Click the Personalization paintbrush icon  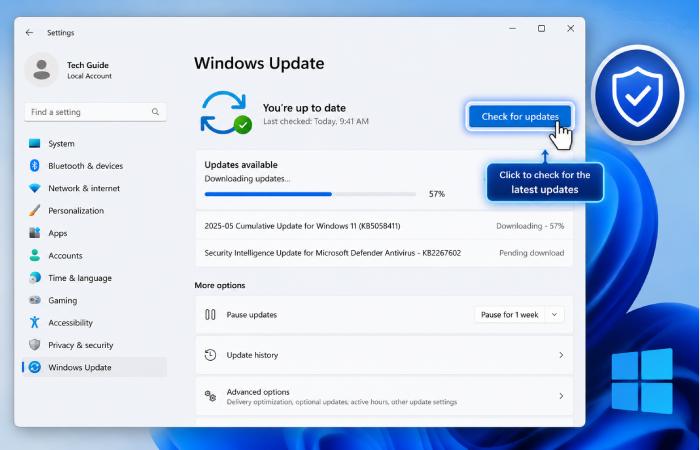34,210
